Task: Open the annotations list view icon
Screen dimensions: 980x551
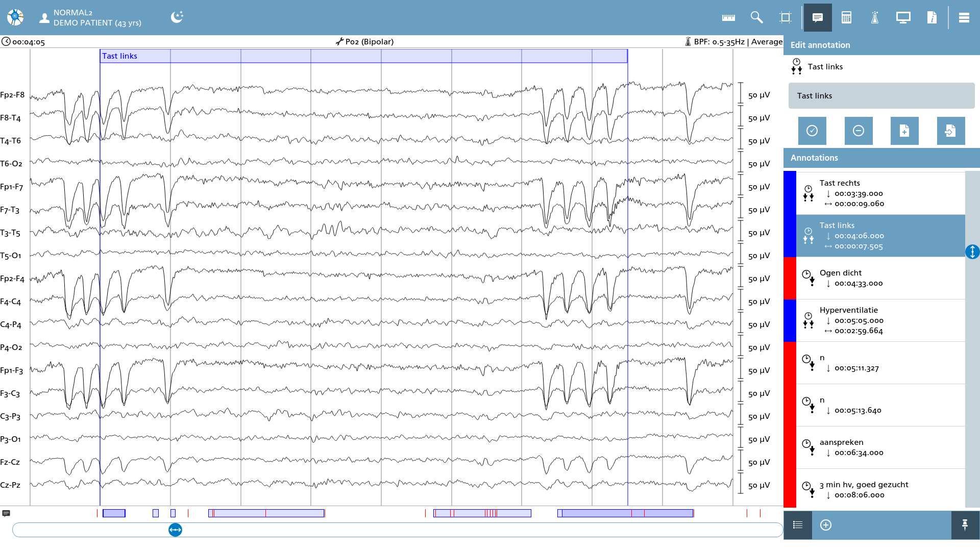Action: click(798, 525)
